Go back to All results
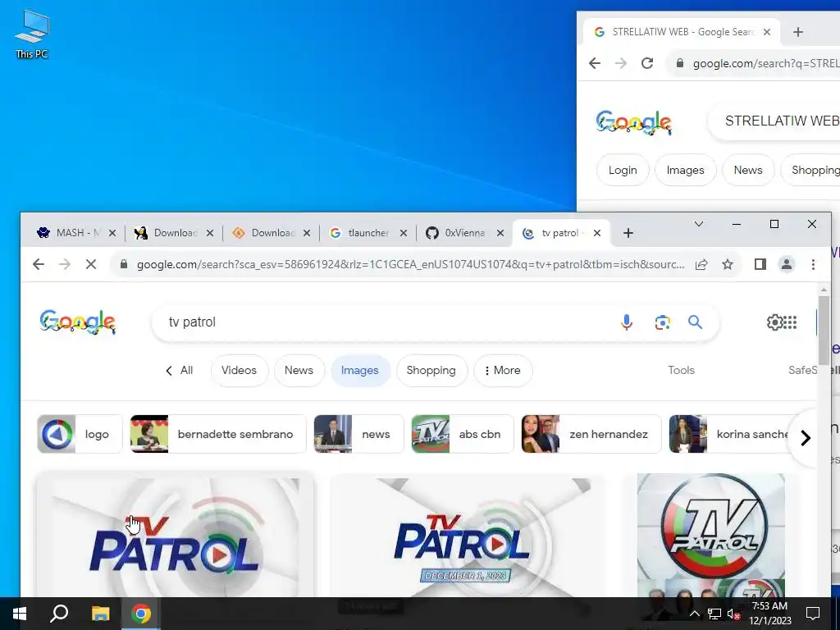The image size is (840, 630). (x=180, y=370)
